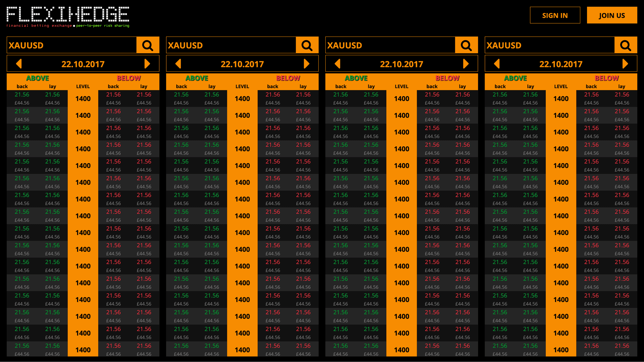Go to previous date in the second panel
Screen dimensions: 644x362
coord(178,64)
